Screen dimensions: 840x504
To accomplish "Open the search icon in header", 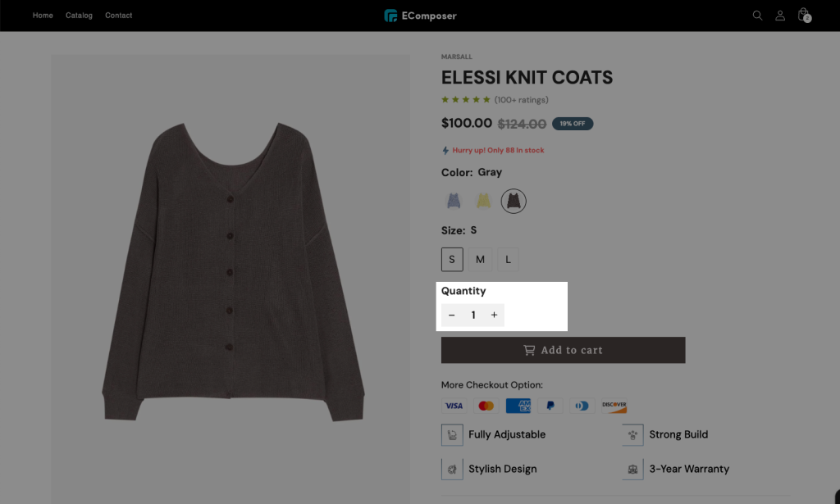I will click(x=757, y=16).
